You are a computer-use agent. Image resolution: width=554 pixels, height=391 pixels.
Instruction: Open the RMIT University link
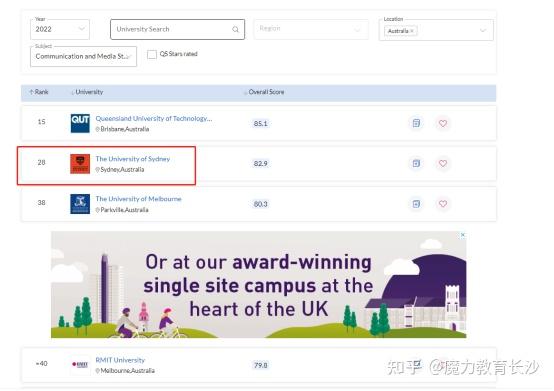tap(120, 360)
